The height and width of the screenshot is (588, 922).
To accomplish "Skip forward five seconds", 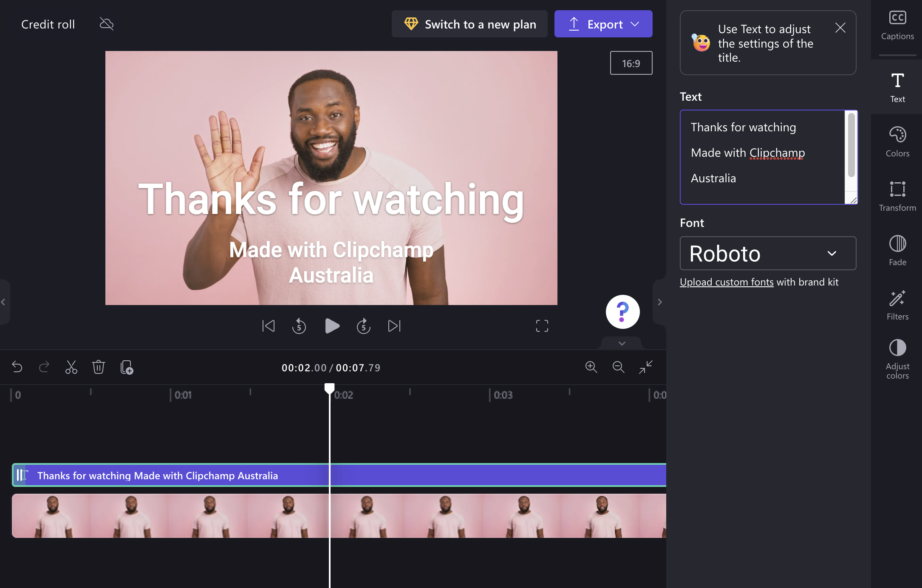I will tap(364, 326).
